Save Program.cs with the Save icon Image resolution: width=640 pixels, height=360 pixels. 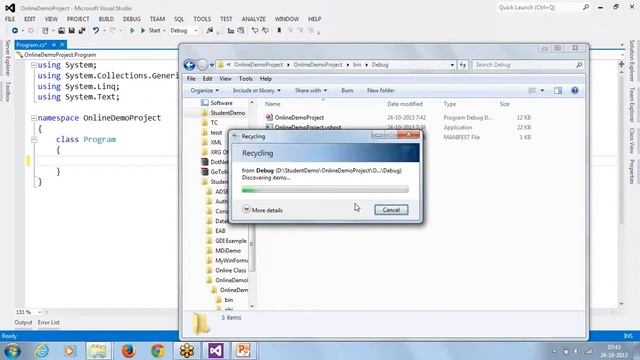(x=71, y=31)
